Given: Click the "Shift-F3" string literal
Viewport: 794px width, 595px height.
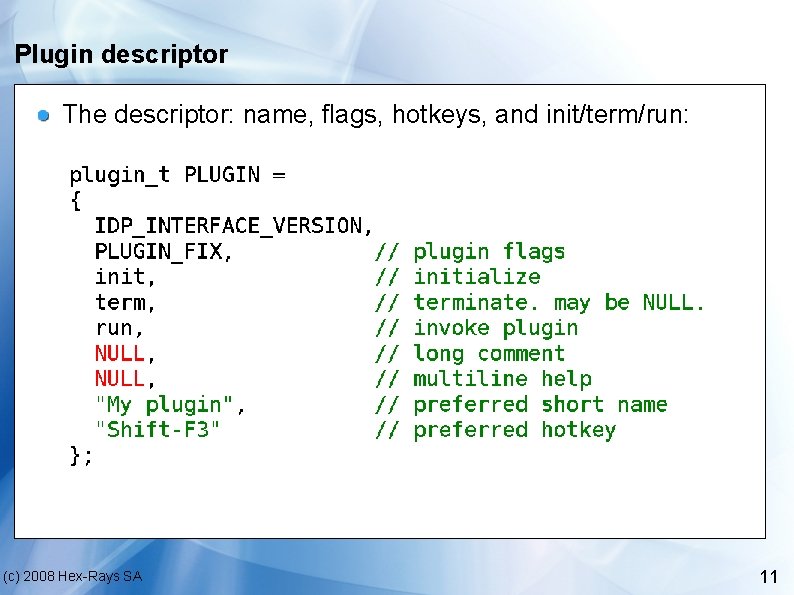Looking at the screenshot, I should pyautogui.click(x=157, y=429).
